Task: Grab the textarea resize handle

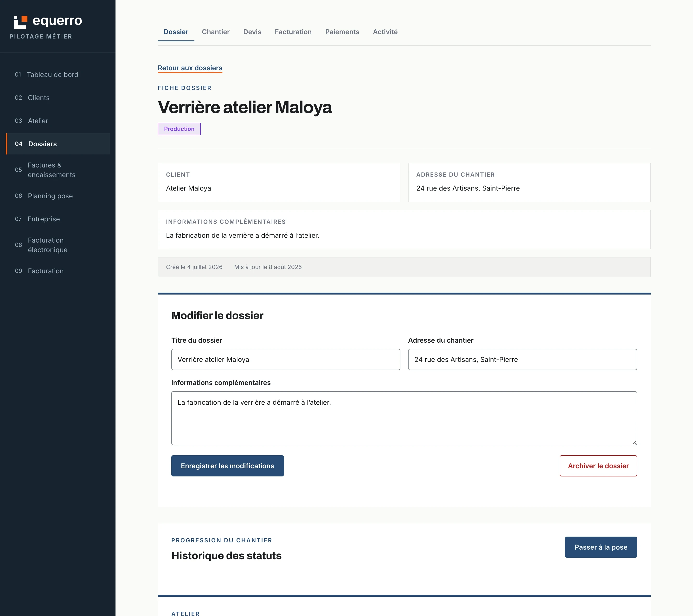Action: (x=634, y=442)
